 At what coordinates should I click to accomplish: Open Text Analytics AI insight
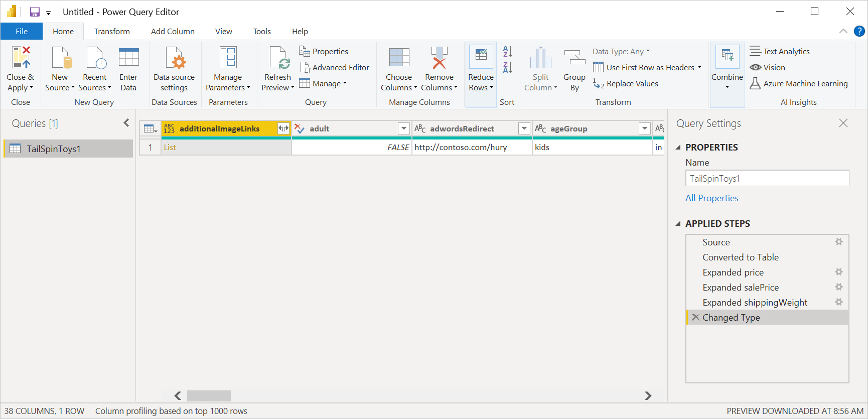(x=780, y=51)
